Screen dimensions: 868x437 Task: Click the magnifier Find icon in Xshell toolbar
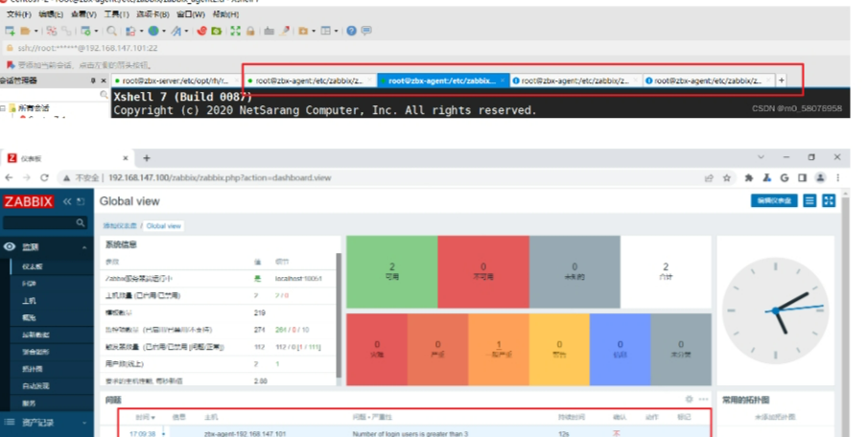click(112, 31)
